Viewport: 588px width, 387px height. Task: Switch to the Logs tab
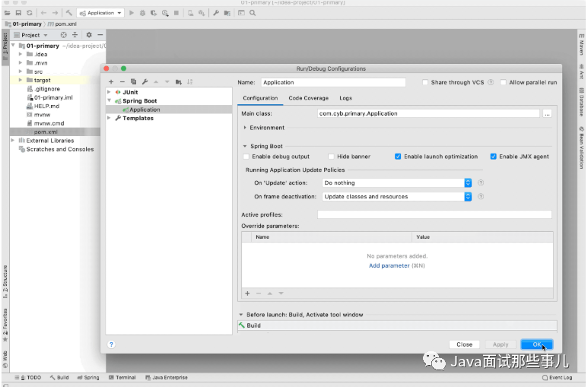point(345,98)
